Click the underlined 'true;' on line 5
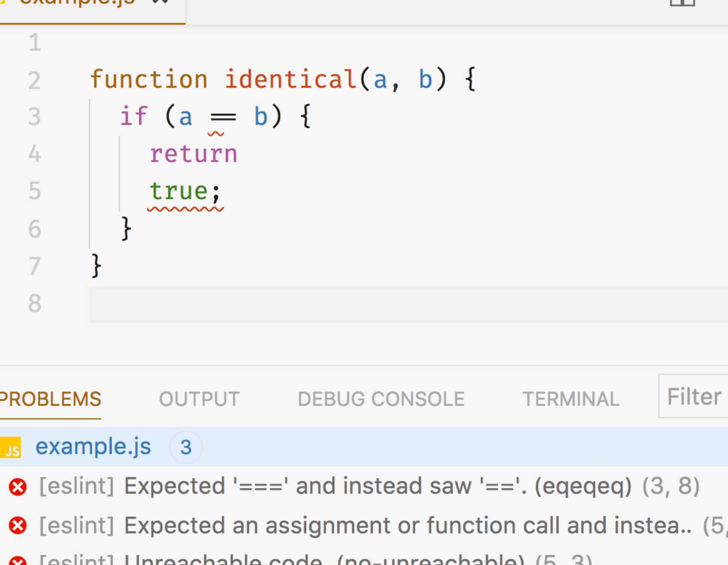Viewport: 728px width, 565px height. click(x=185, y=192)
